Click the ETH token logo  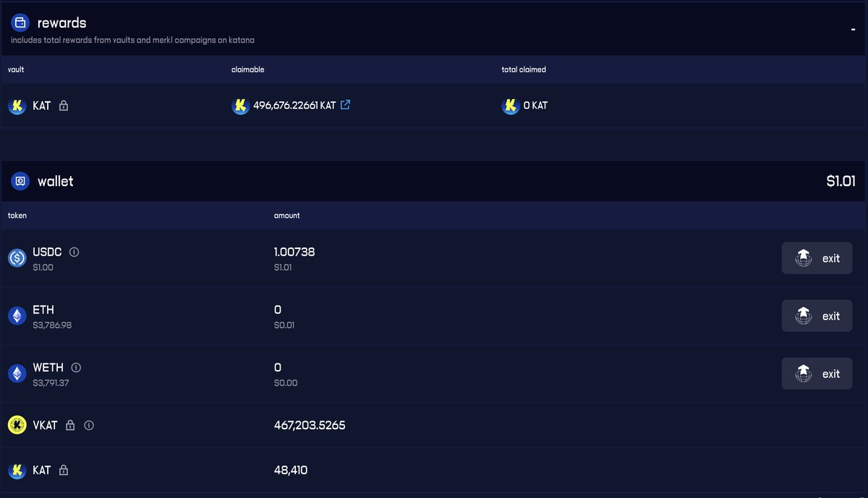pos(17,316)
